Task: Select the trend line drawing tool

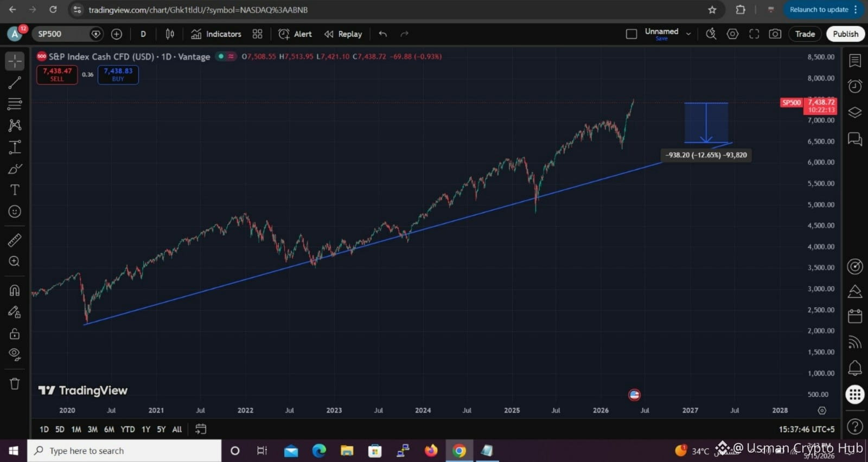Action: [15, 82]
